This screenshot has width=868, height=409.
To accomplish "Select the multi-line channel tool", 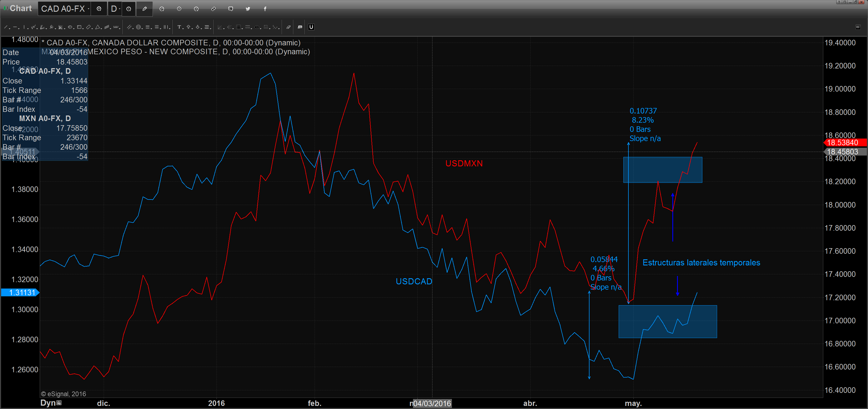I will pos(107,27).
